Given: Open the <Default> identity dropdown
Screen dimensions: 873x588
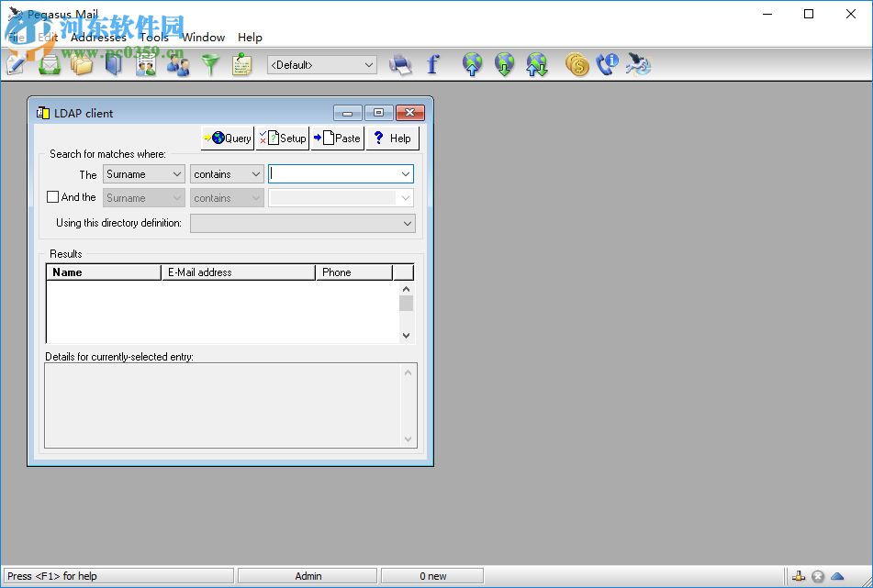Looking at the screenshot, I should pos(322,65).
